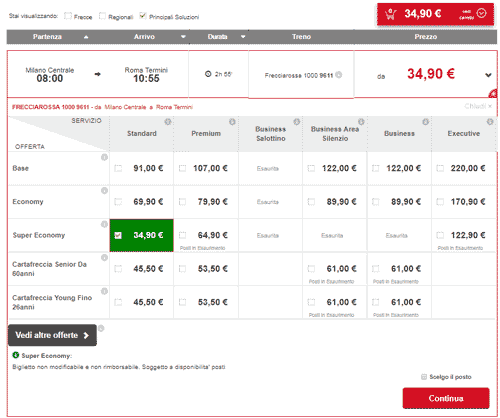This screenshot has height=418, width=500.
Task: Select Economy Standard fare 69,90 €
Action: click(x=118, y=202)
